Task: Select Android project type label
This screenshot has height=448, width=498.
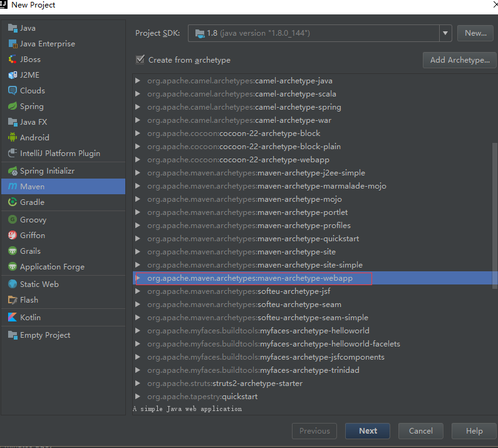Action: [34, 138]
